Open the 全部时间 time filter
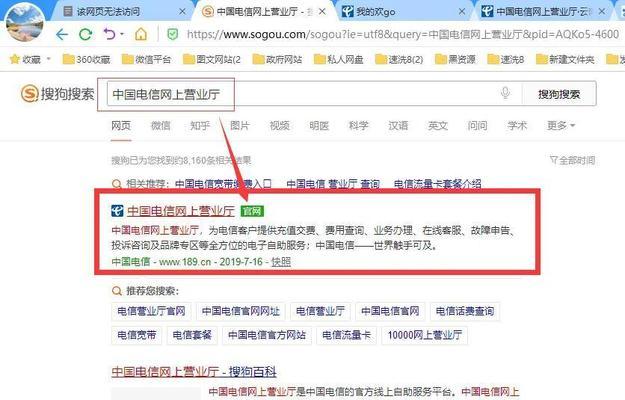 click(572, 160)
